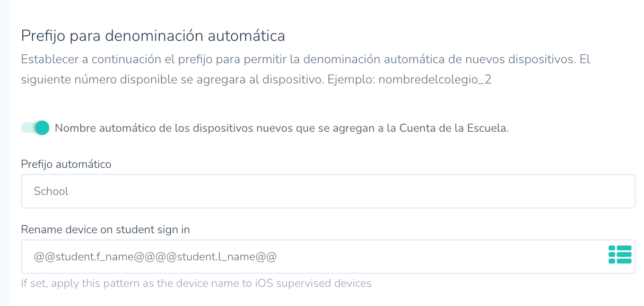Focus the Prefijo automático input field
The height and width of the screenshot is (306, 644).
(328, 191)
